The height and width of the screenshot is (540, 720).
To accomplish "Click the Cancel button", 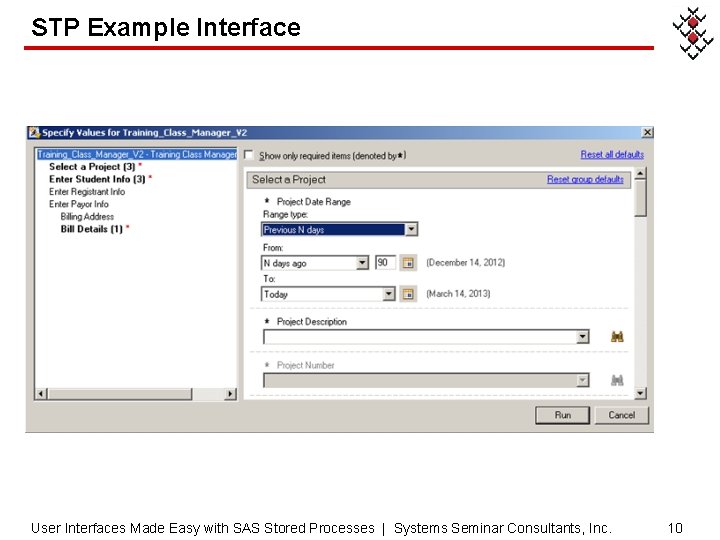I will click(x=622, y=415).
